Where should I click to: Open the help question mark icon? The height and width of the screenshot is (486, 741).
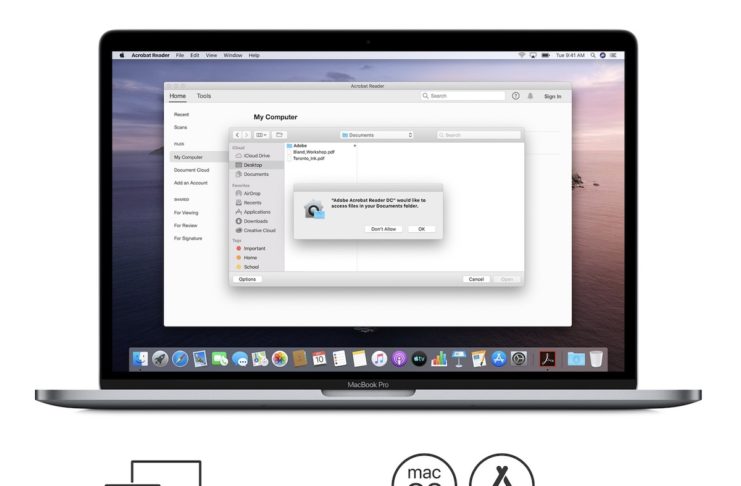(x=516, y=96)
